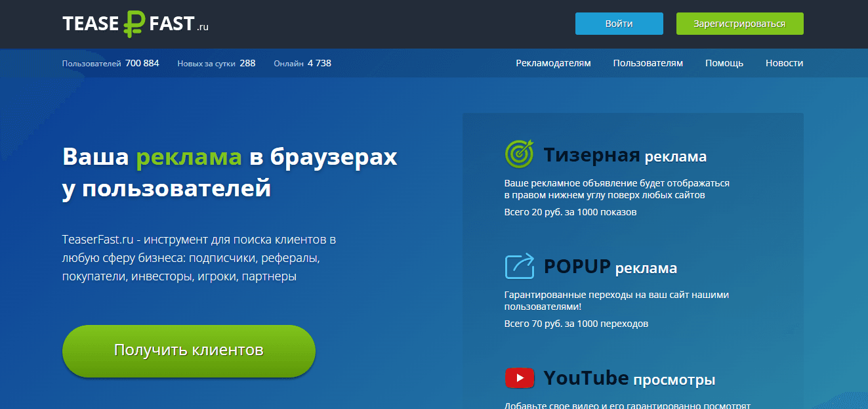This screenshot has width=868, height=409.
Task: Click the 70 руб. за 1000 переходов text
Action: (x=576, y=324)
